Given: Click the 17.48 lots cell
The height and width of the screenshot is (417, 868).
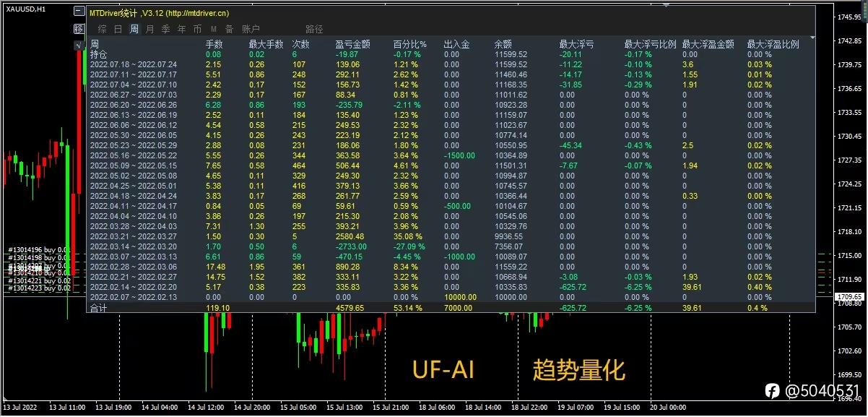Looking at the screenshot, I should tap(216, 267).
